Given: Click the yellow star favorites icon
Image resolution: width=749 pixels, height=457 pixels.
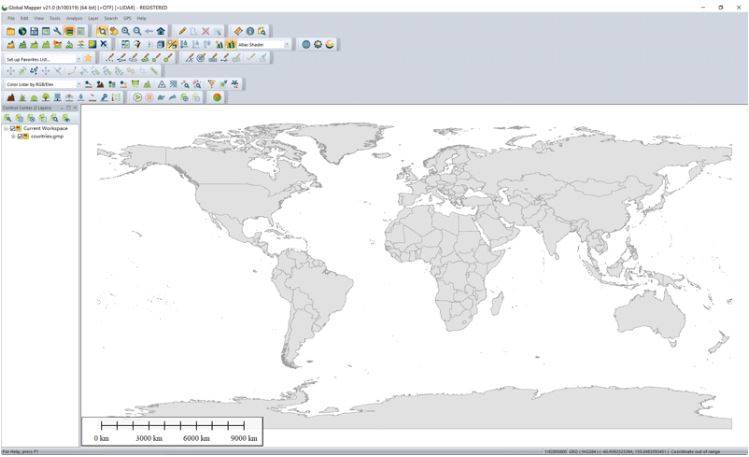Looking at the screenshot, I should click(x=88, y=58).
